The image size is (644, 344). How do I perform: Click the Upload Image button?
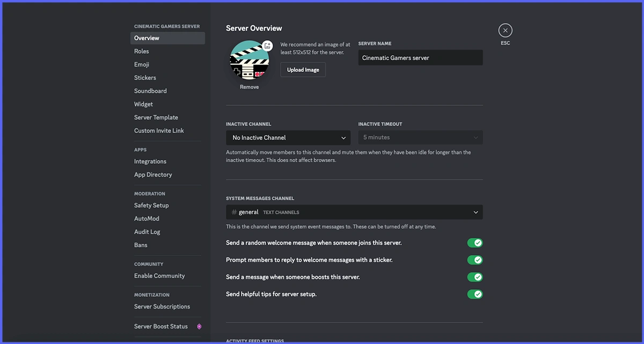tap(303, 70)
